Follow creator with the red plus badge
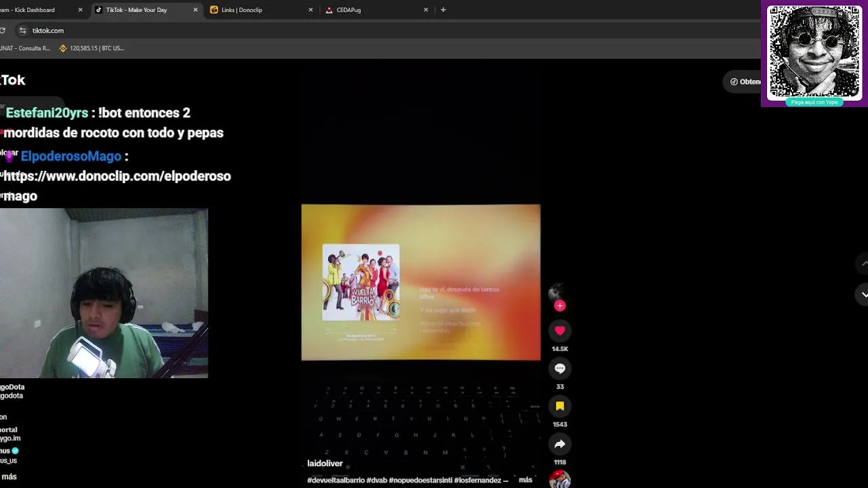868x488 pixels. point(559,306)
